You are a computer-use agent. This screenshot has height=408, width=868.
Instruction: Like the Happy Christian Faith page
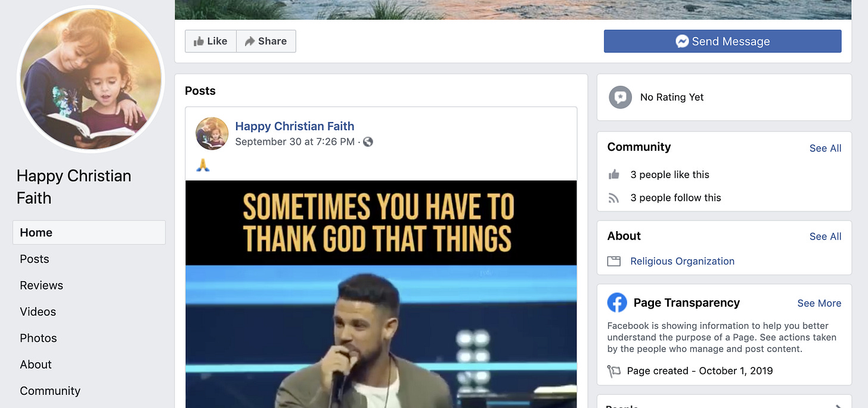click(x=210, y=41)
